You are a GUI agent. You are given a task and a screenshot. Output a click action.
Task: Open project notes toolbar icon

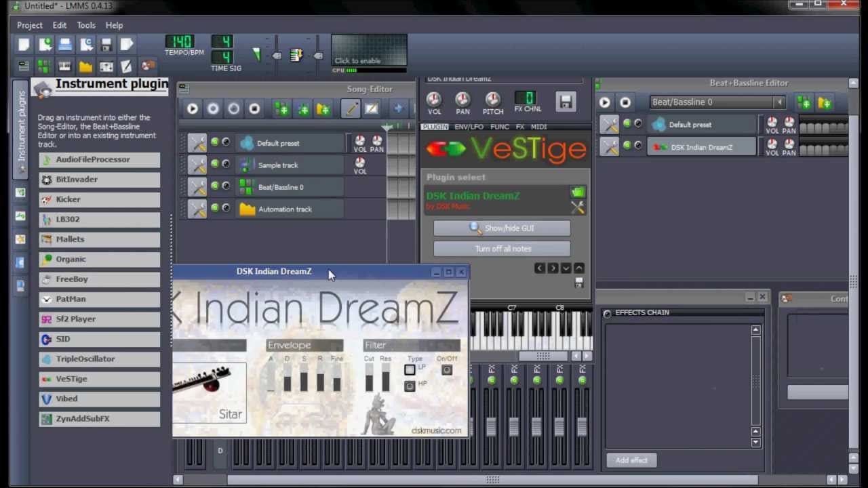point(127,66)
